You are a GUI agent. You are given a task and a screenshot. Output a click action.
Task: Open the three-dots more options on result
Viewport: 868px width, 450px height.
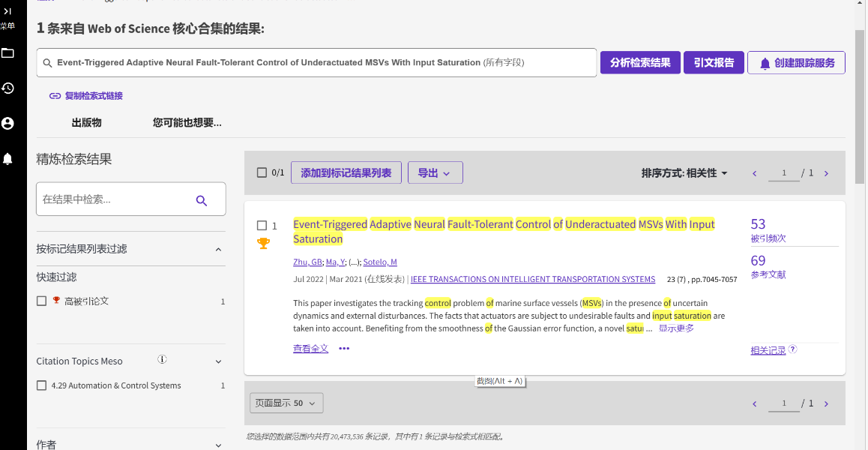(344, 349)
